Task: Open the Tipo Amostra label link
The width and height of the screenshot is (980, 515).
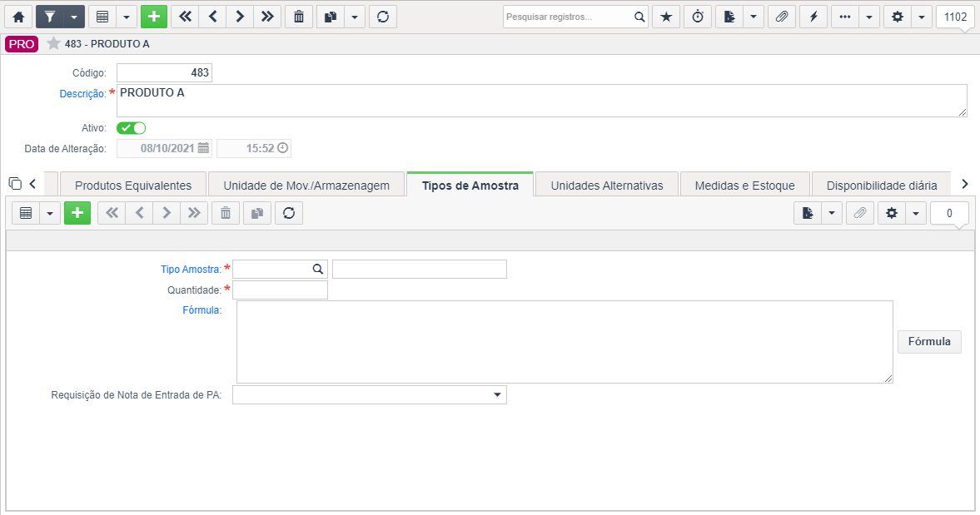Action: point(191,270)
